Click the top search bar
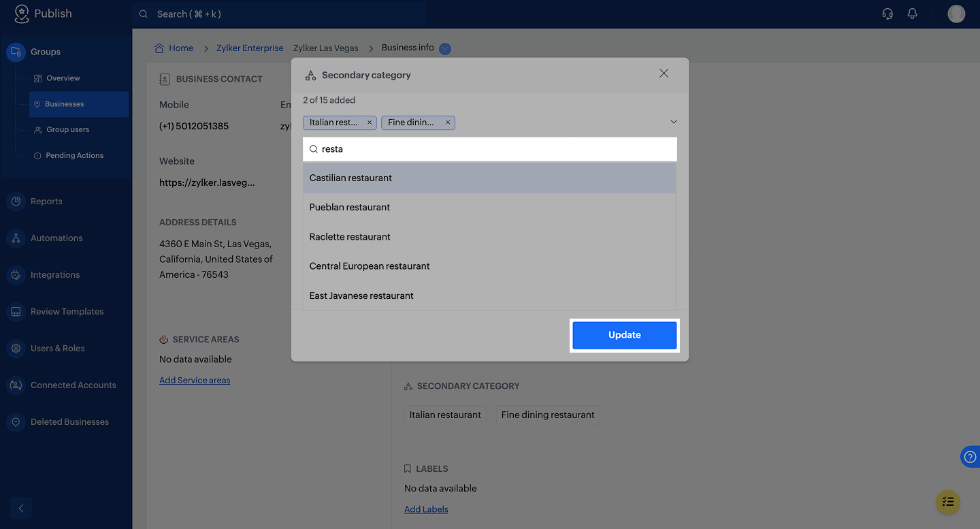Viewport: 980px width, 529px height. (279, 14)
